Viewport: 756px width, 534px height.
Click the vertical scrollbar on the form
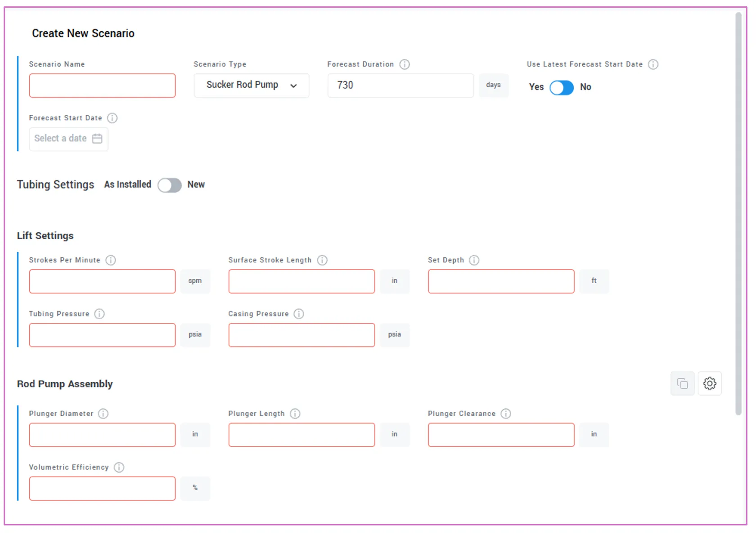(x=738, y=214)
